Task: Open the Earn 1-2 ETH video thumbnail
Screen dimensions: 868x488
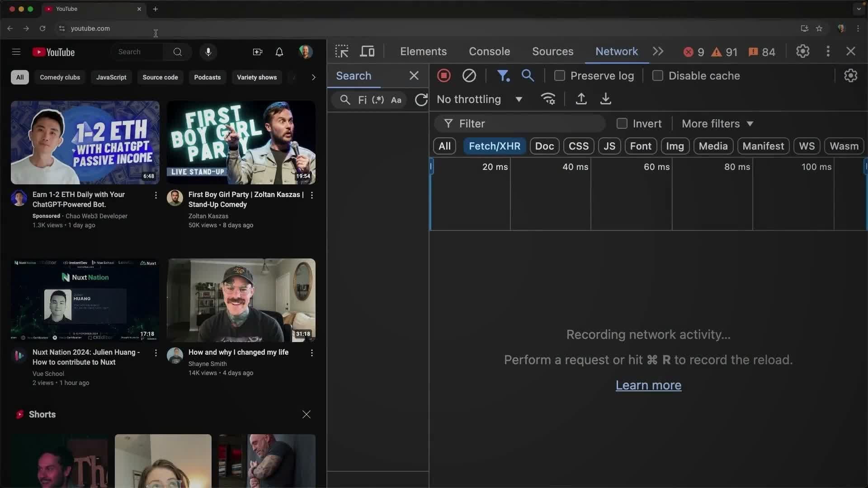Action: click(85, 142)
